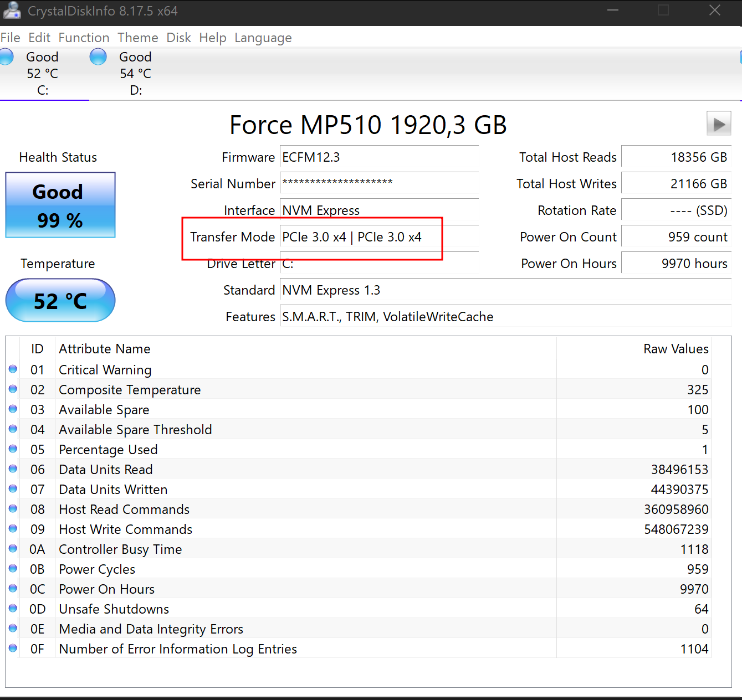Click the Power On Count label
Screen dimensions: 742x700
(568, 237)
